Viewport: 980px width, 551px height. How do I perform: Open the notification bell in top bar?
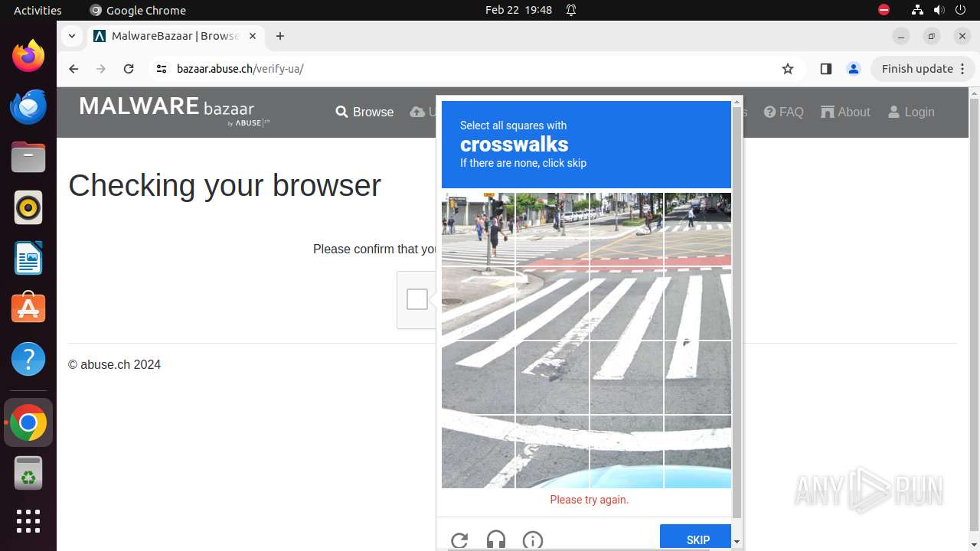(x=571, y=10)
